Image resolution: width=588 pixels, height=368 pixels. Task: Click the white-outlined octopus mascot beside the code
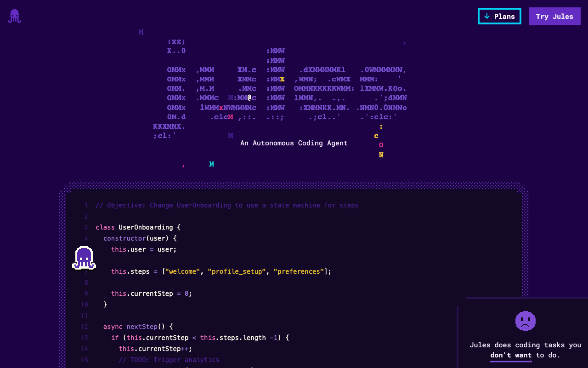[84, 258]
